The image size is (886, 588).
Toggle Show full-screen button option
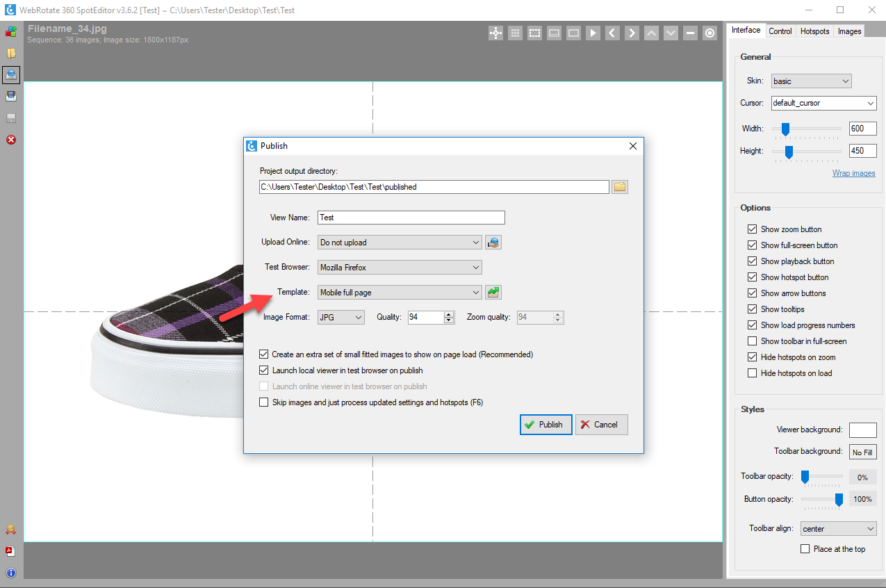752,245
